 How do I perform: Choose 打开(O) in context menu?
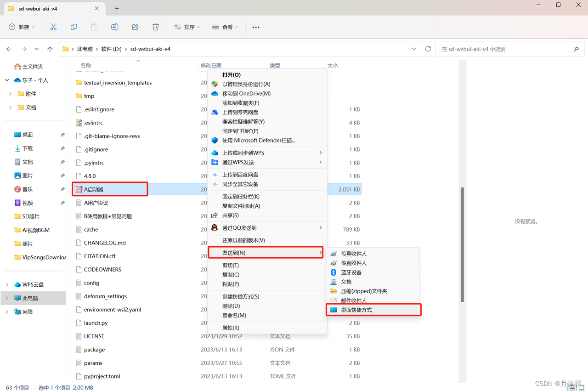[x=267, y=75]
